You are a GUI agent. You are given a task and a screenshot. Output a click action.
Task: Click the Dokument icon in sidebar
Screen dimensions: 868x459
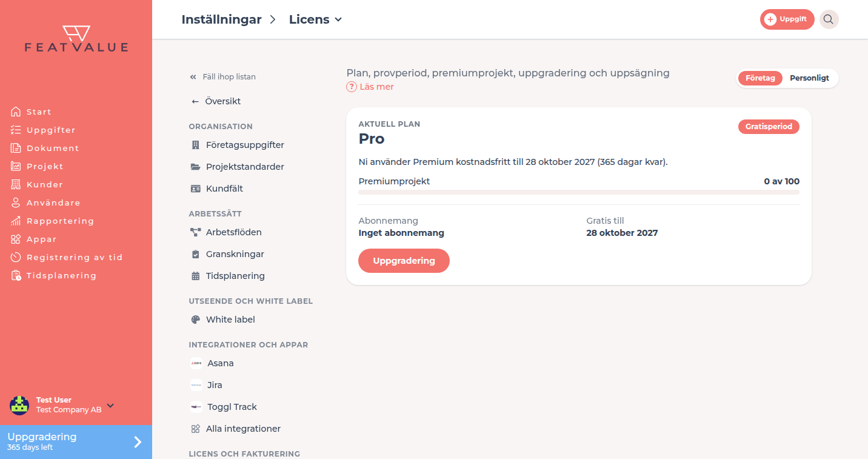tap(16, 148)
